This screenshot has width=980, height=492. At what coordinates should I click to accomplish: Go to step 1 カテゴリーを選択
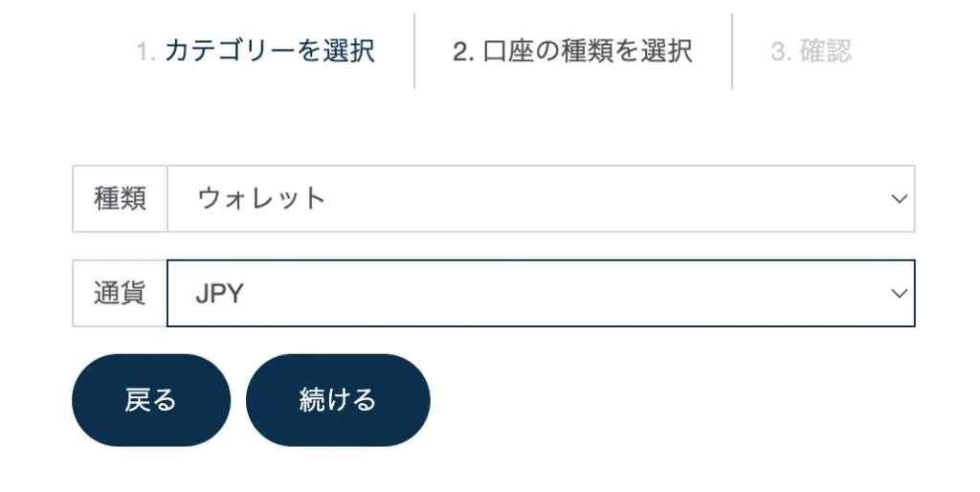tap(268, 51)
